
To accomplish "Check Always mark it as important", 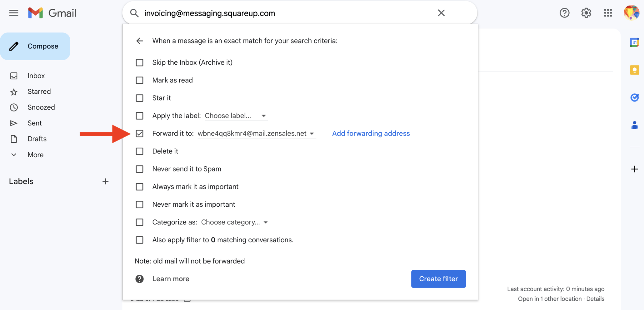I will click(x=139, y=187).
